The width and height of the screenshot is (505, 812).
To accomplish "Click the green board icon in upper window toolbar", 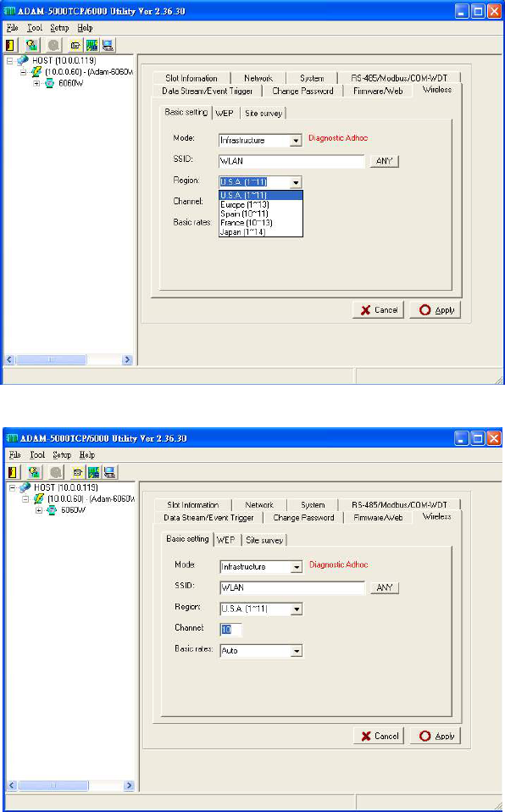I will (x=92, y=45).
